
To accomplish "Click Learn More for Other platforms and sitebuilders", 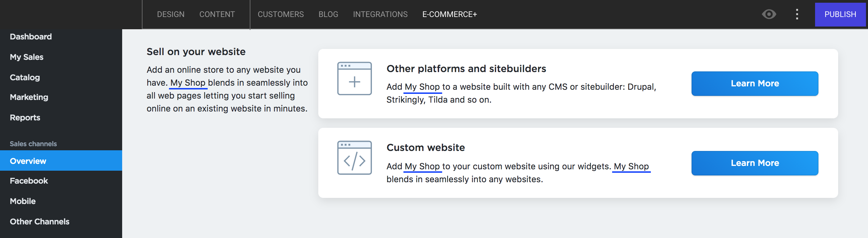I will (755, 84).
